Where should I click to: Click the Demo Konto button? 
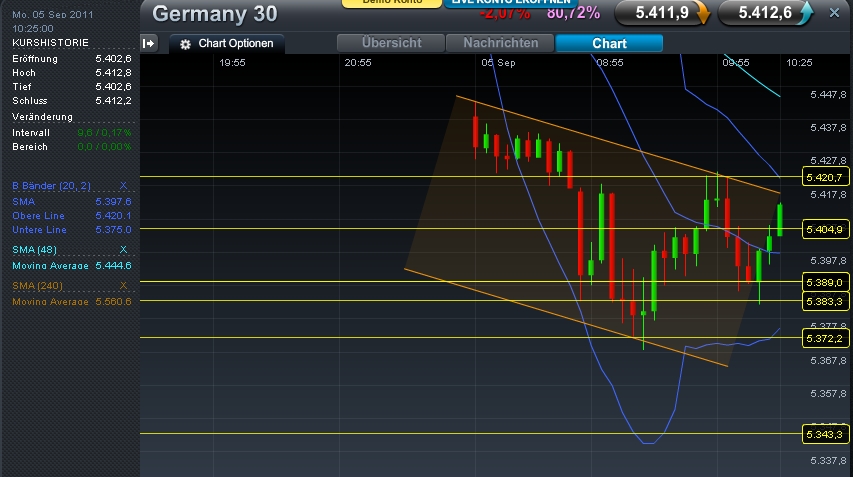(392, 3)
